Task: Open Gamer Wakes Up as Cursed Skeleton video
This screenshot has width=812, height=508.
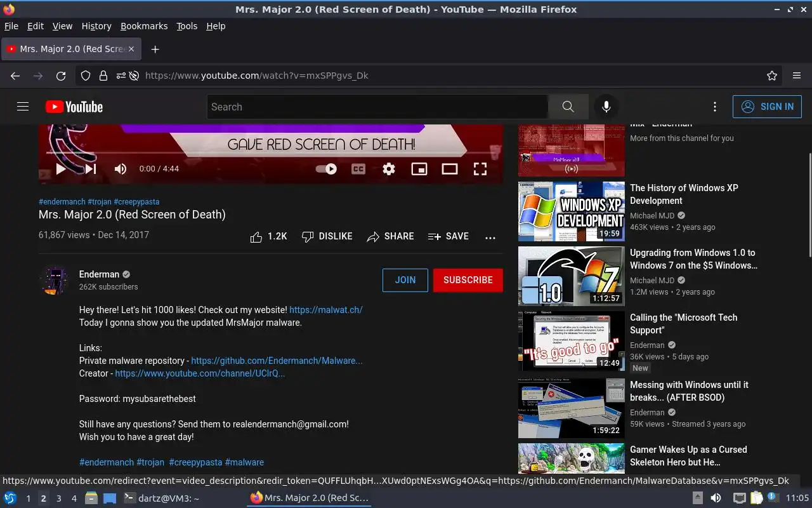Action: click(688, 456)
